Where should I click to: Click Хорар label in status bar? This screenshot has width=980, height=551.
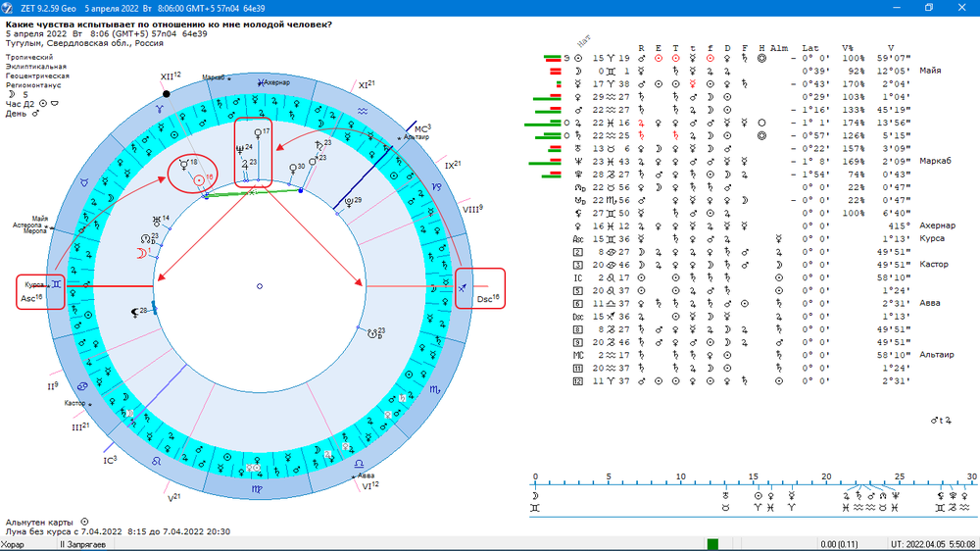pyautogui.click(x=12, y=545)
